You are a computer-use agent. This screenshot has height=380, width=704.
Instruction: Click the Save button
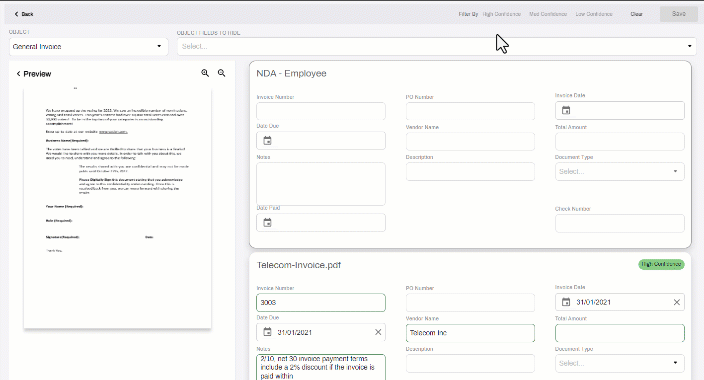678,14
